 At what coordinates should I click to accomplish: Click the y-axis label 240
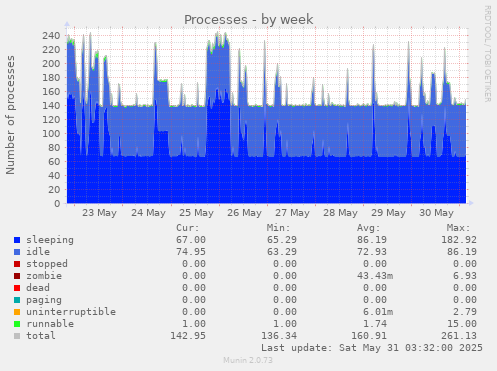pyautogui.click(x=51, y=36)
